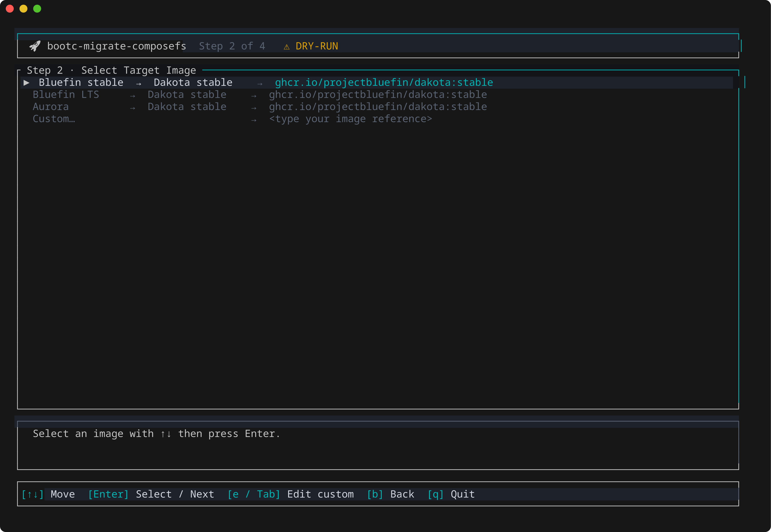Click the [q] Quit shortcut
The height and width of the screenshot is (532, 771).
point(451,494)
